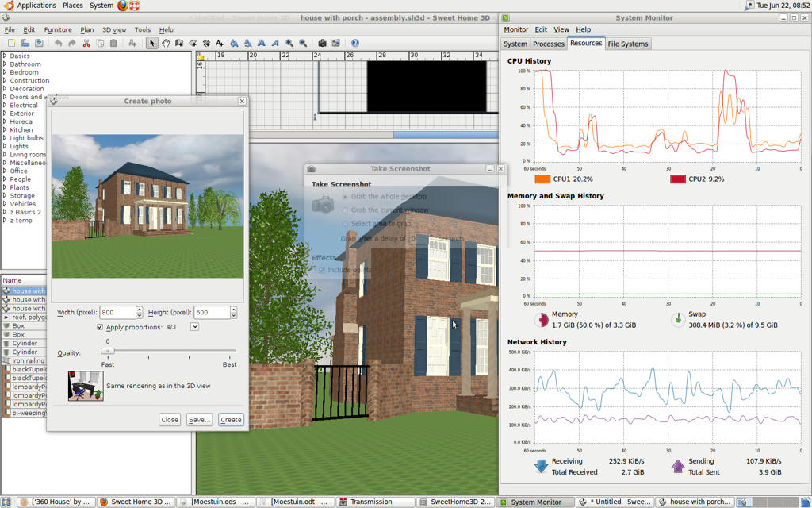The image size is (812, 508).
Task: Click the Zoom out magnifier icon
Action: (303, 43)
